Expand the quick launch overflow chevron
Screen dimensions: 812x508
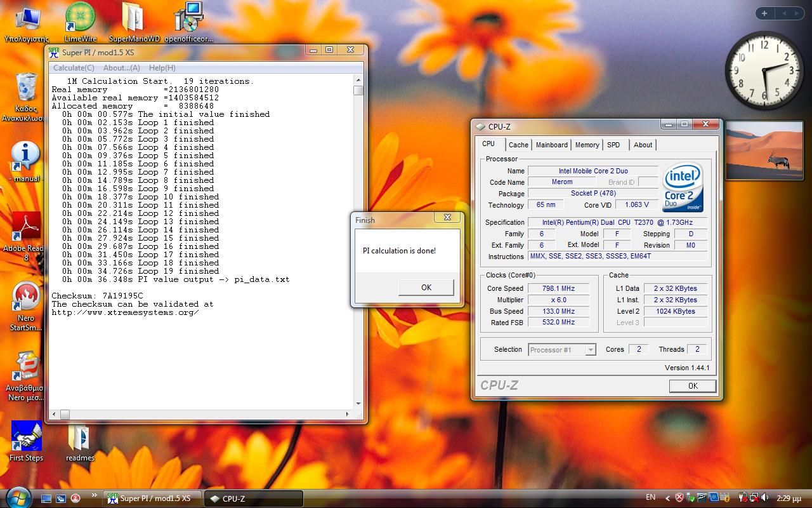95,495
